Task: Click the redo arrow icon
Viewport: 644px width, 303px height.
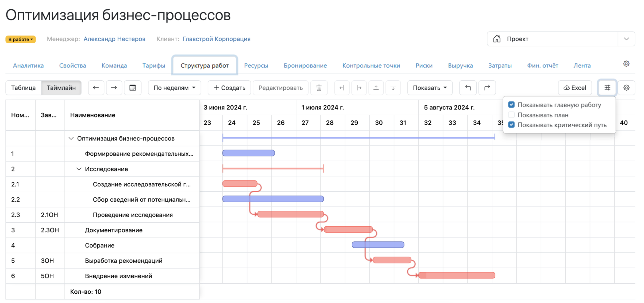Action: point(487,88)
